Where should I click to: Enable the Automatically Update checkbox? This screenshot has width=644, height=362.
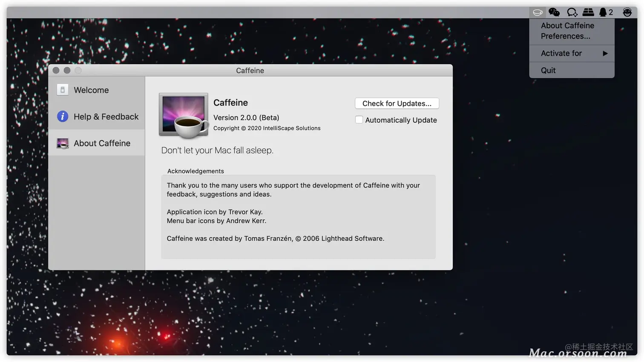[x=359, y=120]
